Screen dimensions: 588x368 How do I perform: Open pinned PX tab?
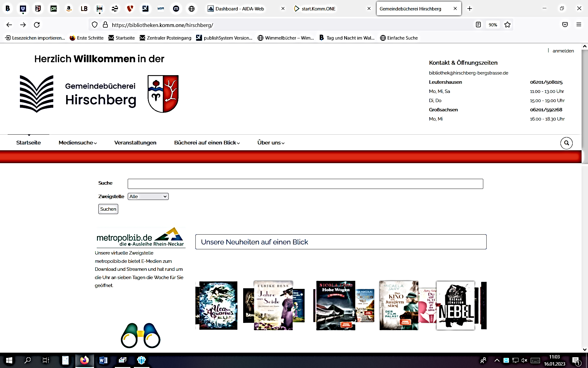coord(54,9)
